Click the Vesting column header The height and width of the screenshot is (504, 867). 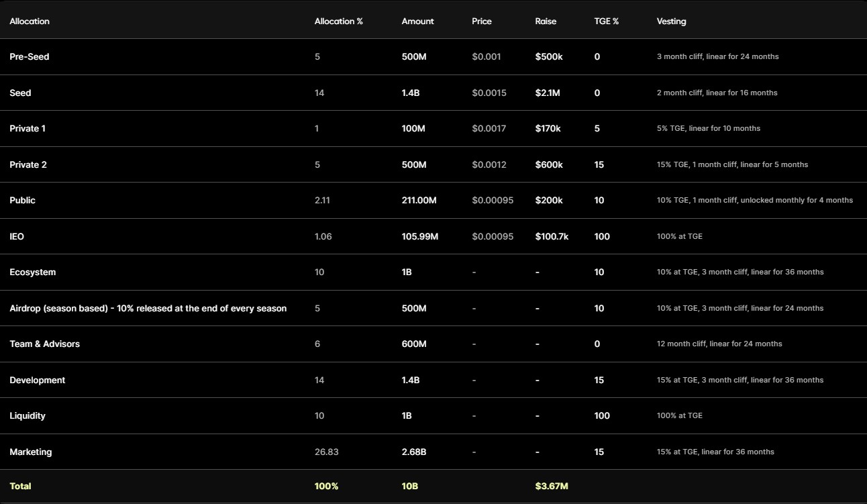pos(670,21)
